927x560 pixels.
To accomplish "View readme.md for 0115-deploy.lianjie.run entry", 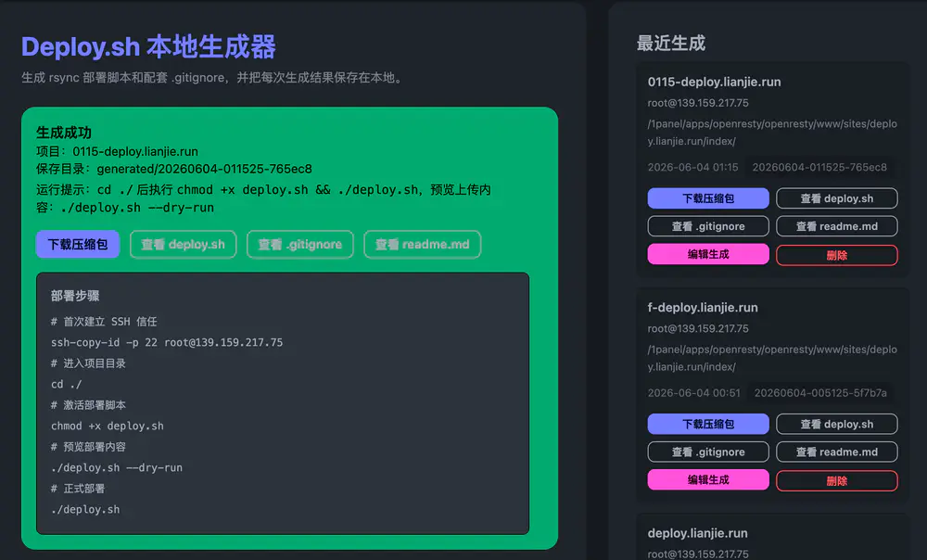I will click(836, 226).
